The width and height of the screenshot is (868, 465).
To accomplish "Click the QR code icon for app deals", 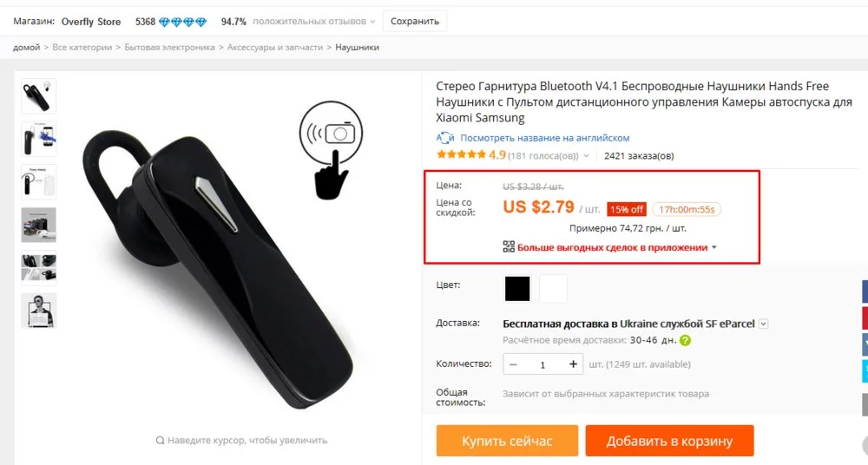I will (x=509, y=247).
